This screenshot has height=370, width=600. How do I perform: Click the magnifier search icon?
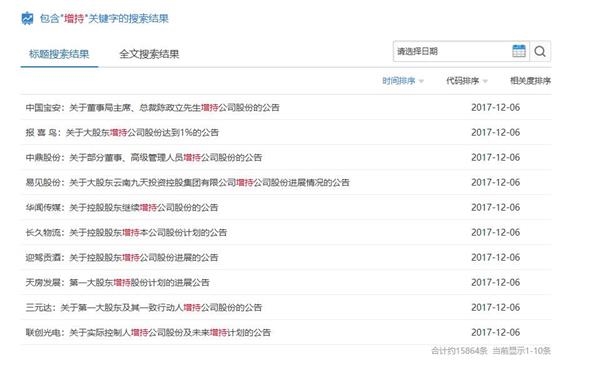click(540, 51)
